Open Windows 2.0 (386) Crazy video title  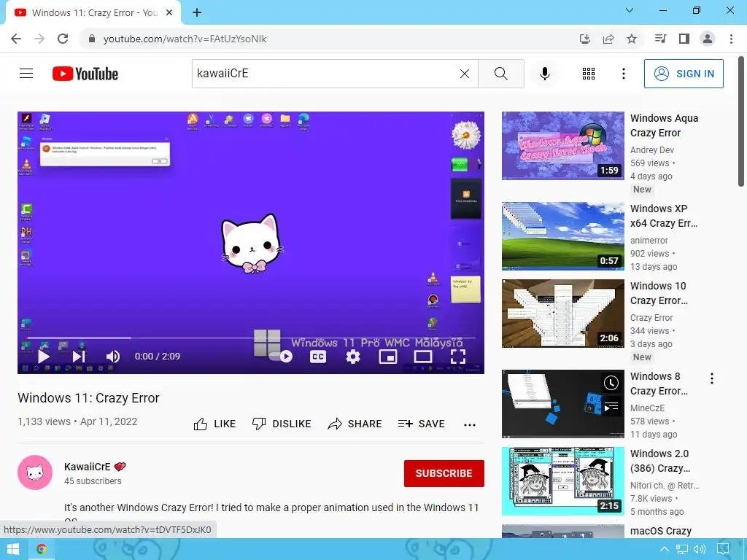coord(659,461)
